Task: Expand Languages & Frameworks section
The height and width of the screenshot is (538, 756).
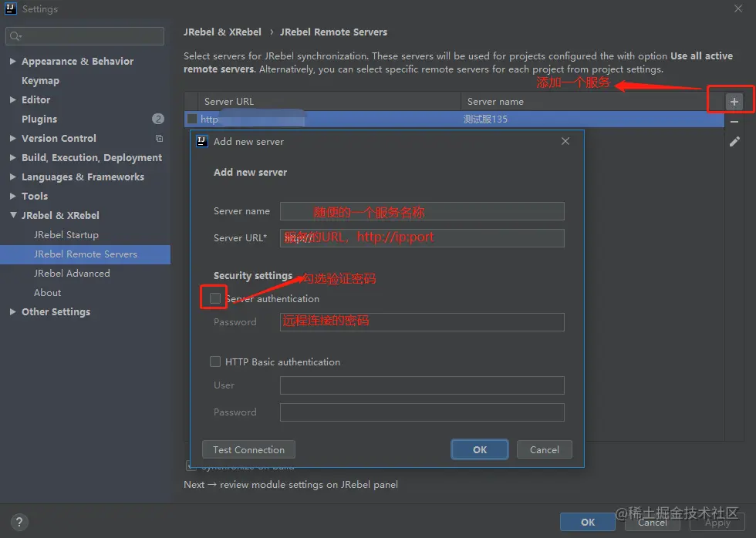Action: [13, 177]
